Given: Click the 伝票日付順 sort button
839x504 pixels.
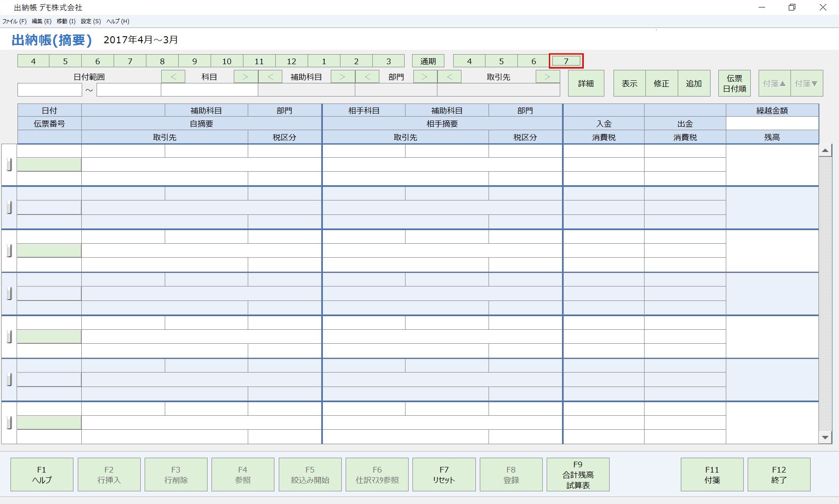Looking at the screenshot, I should pyautogui.click(x=734, y=83).
